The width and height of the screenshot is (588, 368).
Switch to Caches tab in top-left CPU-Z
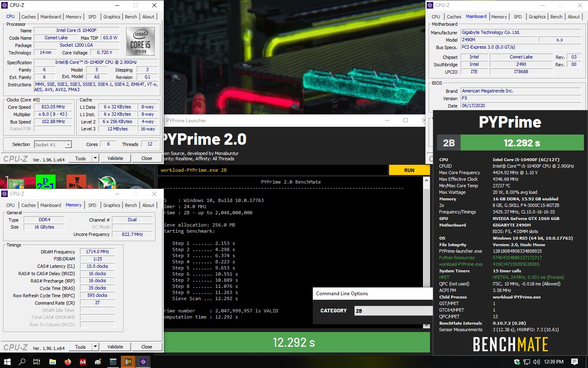coord(29,17)
